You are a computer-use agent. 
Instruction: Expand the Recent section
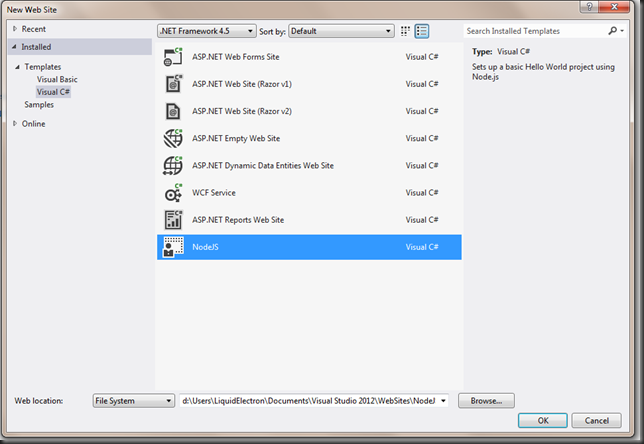15,29
